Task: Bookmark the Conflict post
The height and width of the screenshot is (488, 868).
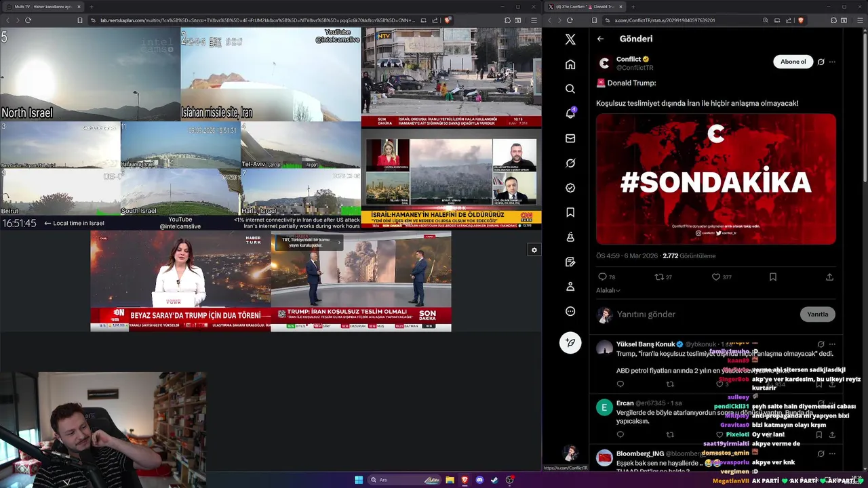Action: point(773,277)
